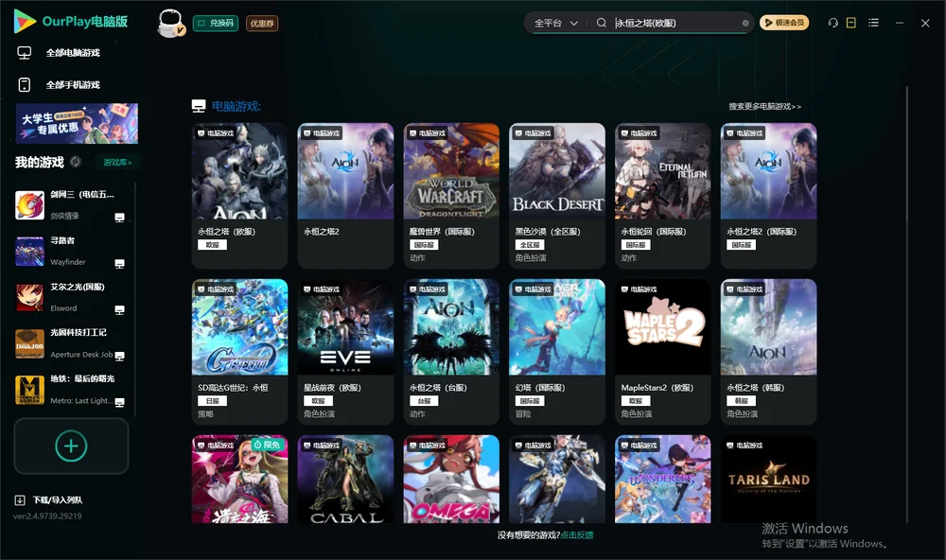This screenshot has width=946, height=560.
Task: Open the EVE Online game thumbnail
Action: click(x=345, y=327)
